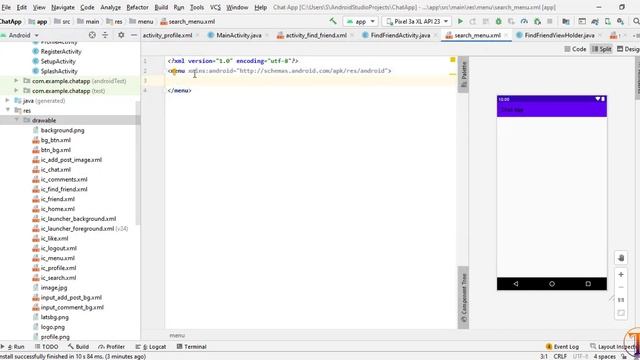The image size is (640, 360).
Task: Switch the editor to Design view
Action: point(628,49)
